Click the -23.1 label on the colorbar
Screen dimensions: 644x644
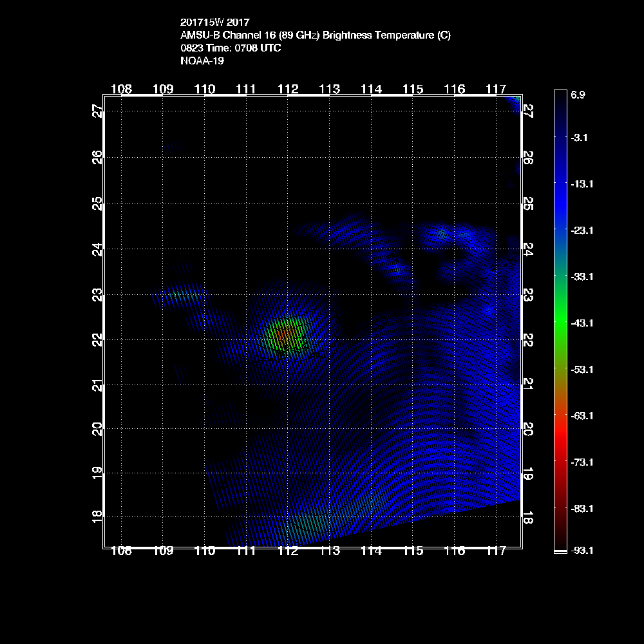[580, 230]
